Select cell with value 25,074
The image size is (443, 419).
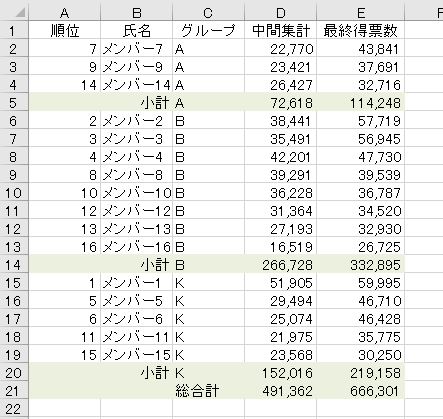click(x=280, y=319)
